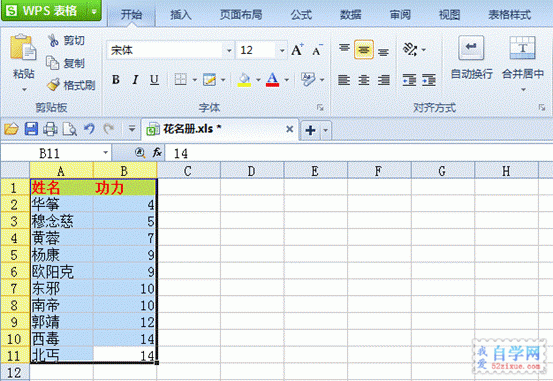Select column C header
The width and height of the screenshot is (553, 381).
click(x=188, y=171)
